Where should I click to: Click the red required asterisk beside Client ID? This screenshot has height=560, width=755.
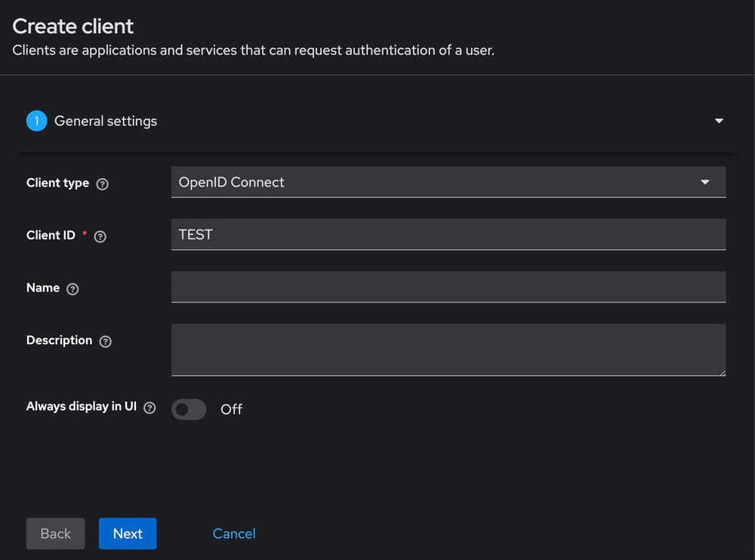83,232
